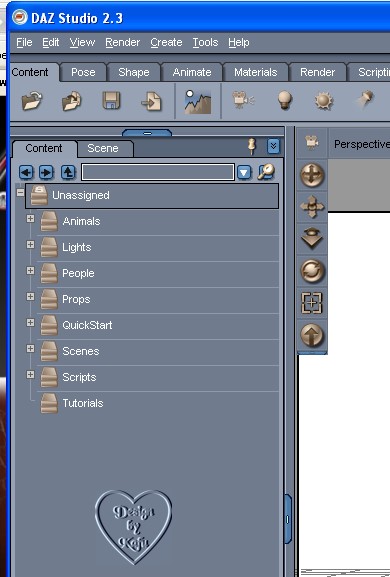Click the Open File folder icon
The width and height of the screenshot is (390, 577).
32,101
